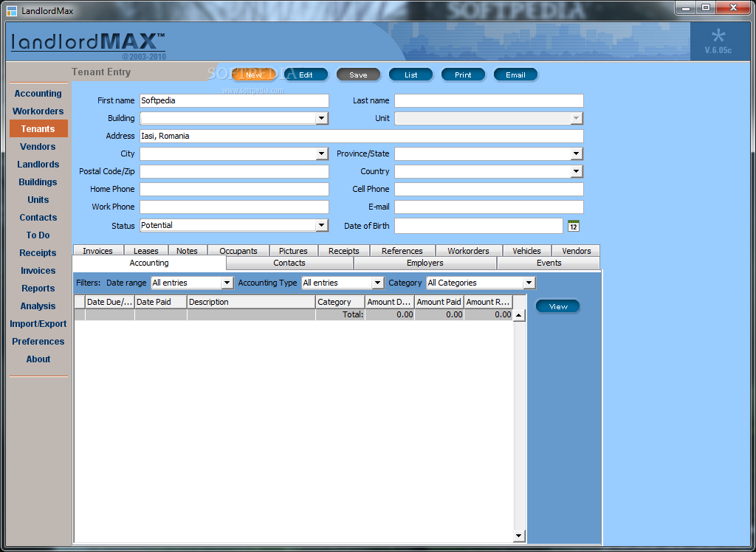Viewport: 756px width, 552px height.
Task: Open Contacts in the sidebar
Action: coord(38,218)
